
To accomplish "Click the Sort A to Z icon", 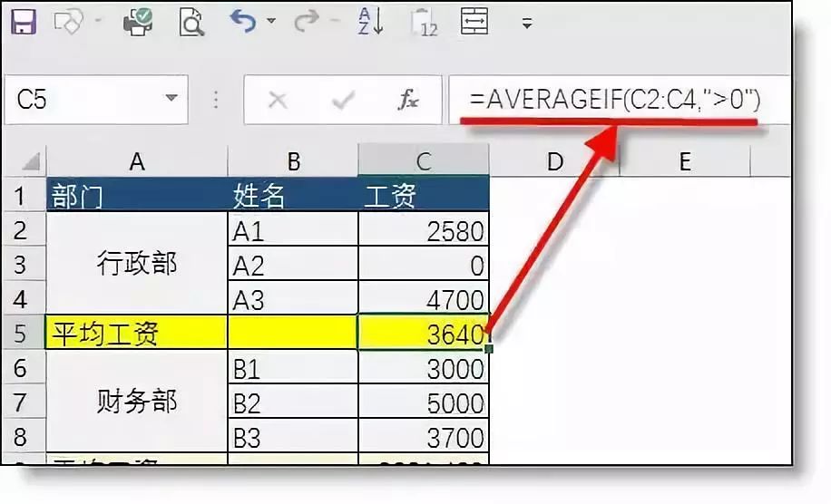I will [370, 22].
